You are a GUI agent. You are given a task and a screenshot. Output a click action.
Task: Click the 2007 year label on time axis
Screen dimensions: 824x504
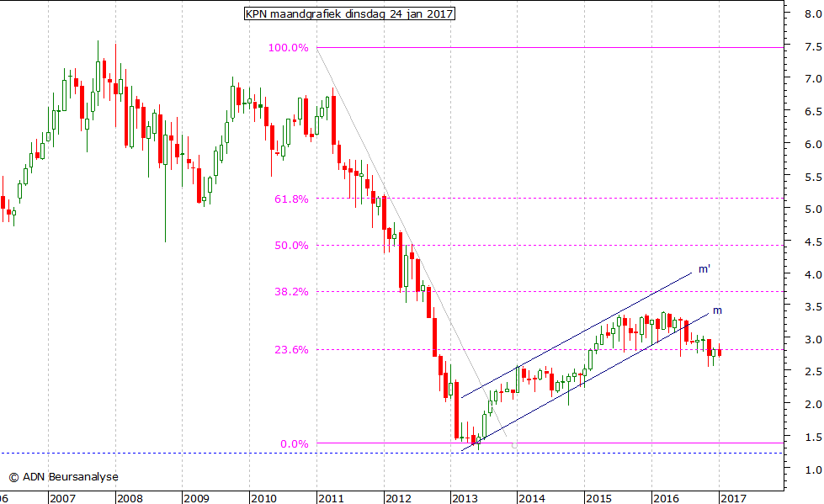[x=62, y=498]
